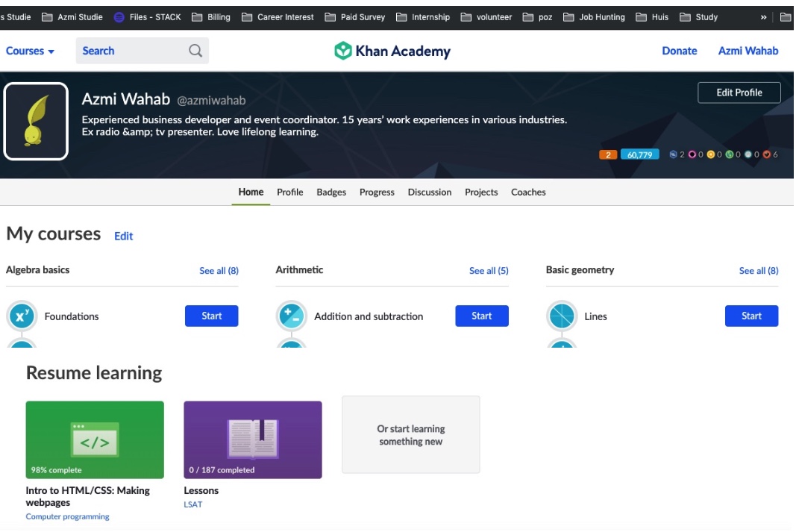
Task: Click the Lines unit name
Action: (595, 316)
